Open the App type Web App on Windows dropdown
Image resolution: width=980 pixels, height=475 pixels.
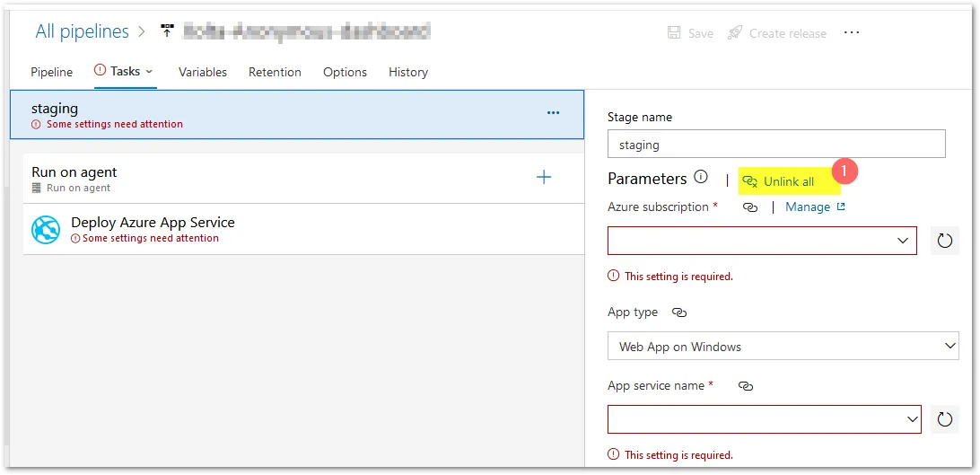click(x=783, y=346)
